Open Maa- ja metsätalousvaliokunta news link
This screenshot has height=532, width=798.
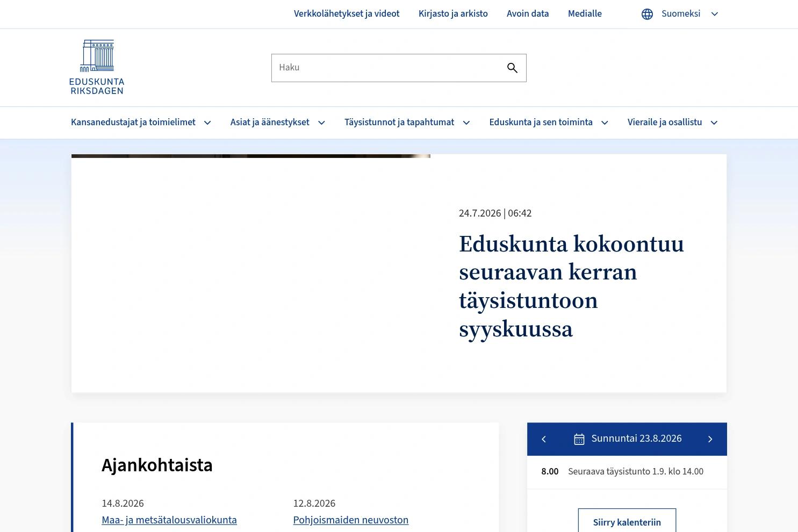169,520
